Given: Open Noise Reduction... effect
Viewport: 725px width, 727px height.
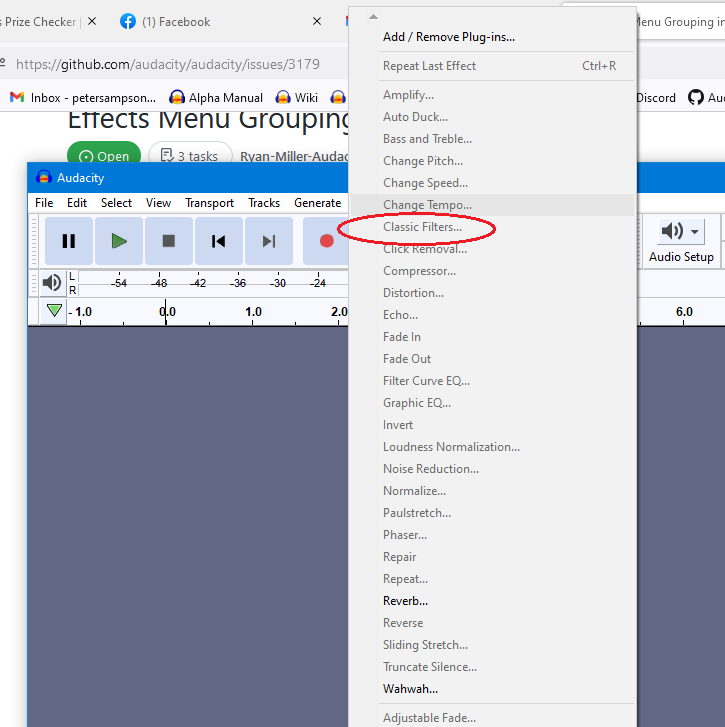Looking at the screenshot, I should (492, 469).
